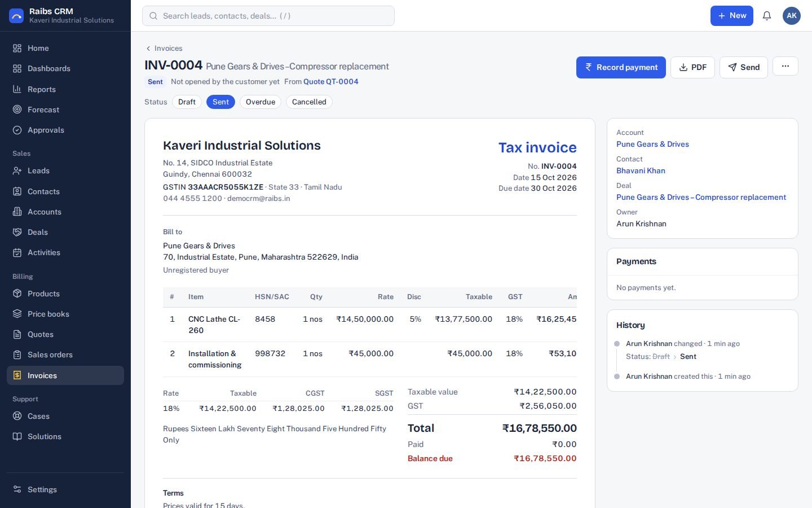Click Record payment
The height and width of the screenshot is (508, 812).
(x=621, y=67)
